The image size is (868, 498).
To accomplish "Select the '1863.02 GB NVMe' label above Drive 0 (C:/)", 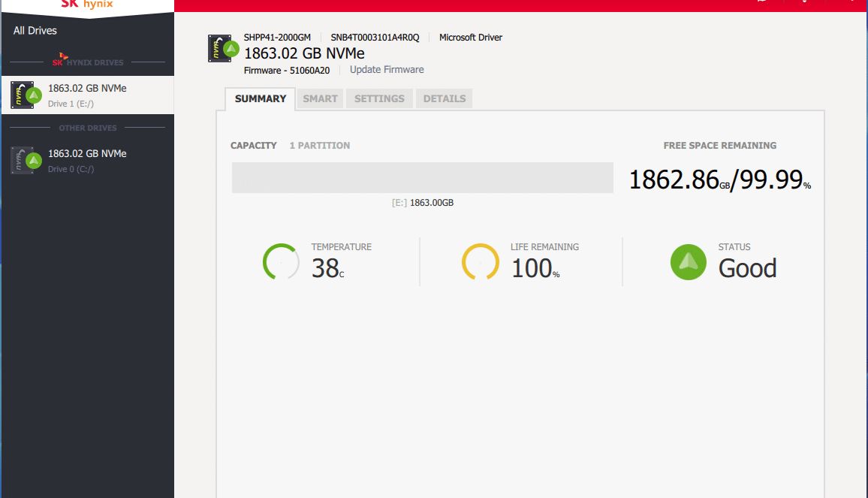I will tap(87, 153).
